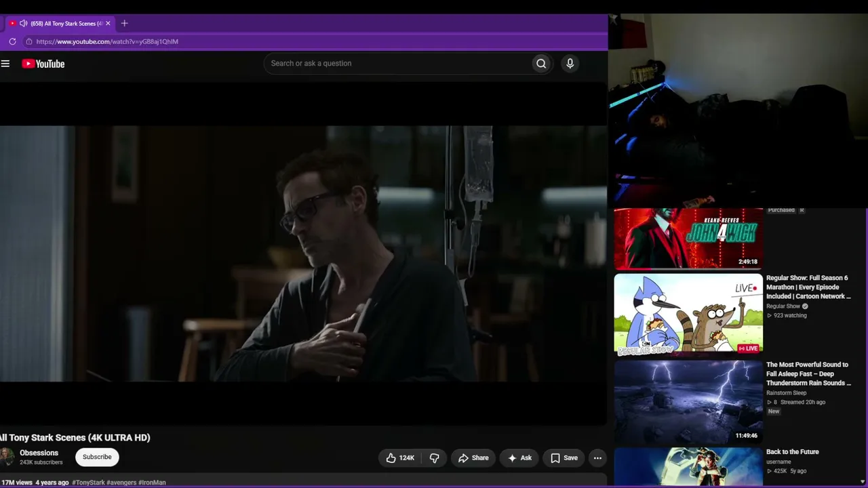Click the 923 watching text
Image resolution: width=868 pixels, height=488 pixels.
790,316
